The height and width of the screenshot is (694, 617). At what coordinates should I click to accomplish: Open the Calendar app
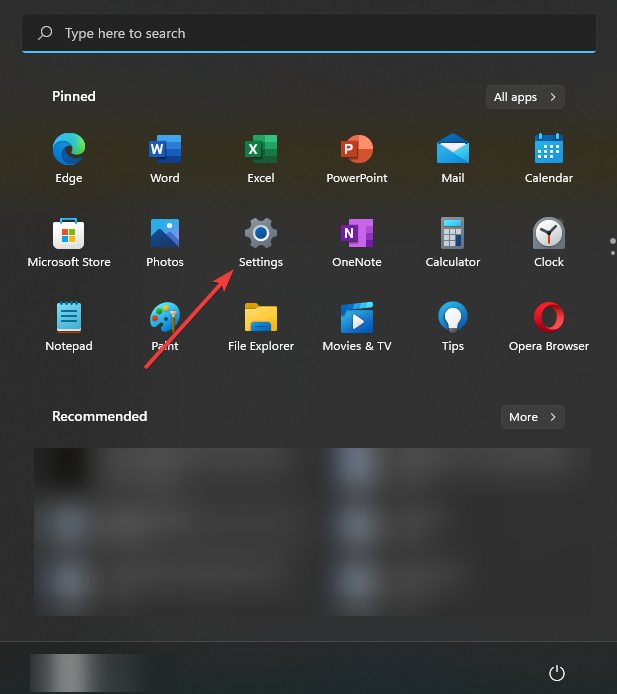coord(549,148)
